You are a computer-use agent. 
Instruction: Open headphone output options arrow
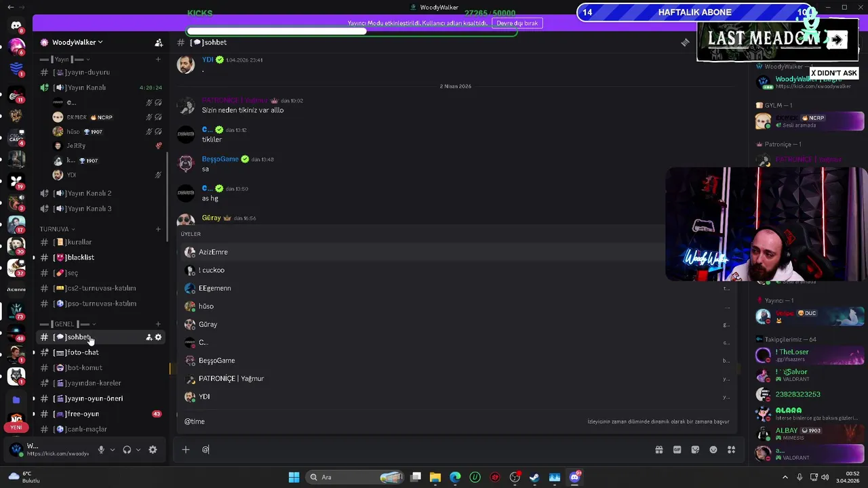click(x=138, y=449)
